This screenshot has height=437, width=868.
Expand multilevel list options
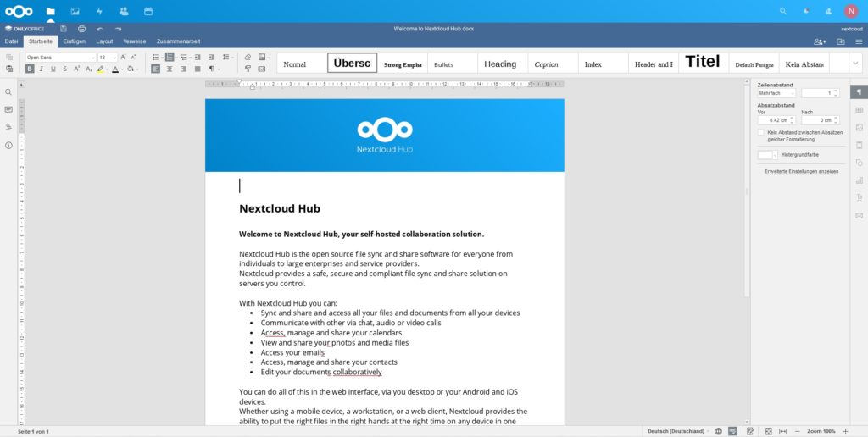tap(190, 57)
